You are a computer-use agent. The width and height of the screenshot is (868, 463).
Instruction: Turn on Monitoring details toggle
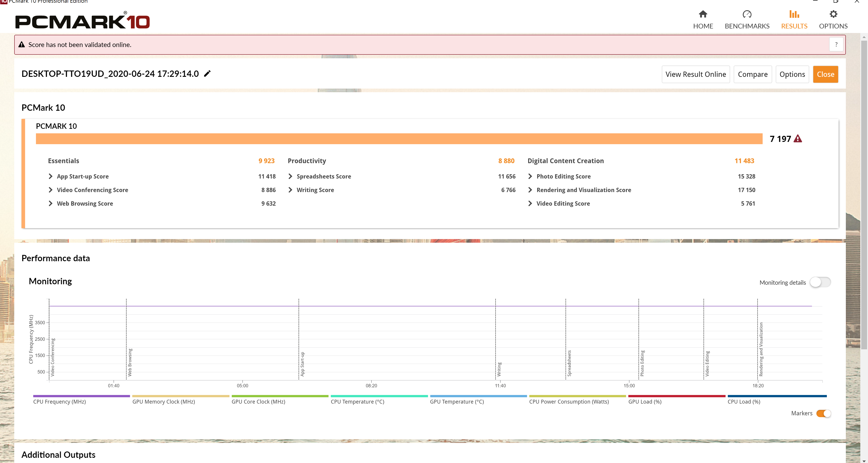(x=820, y=282)
